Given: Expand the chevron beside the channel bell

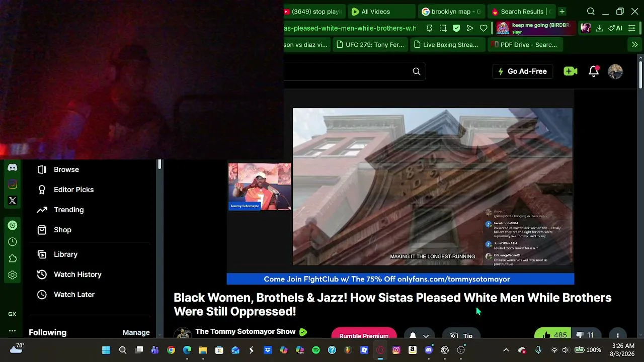Looking at the screenshot, I should click(426, 336).
